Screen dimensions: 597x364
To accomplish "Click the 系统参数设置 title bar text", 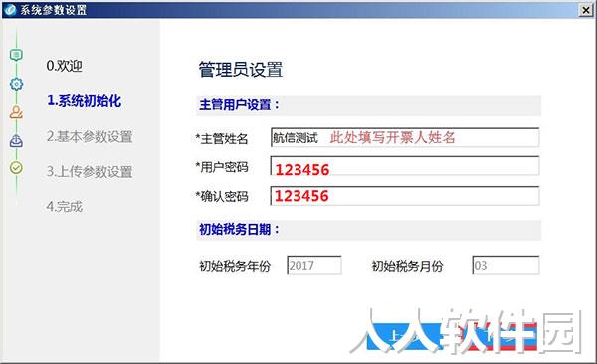I will [x=54, y=10].
